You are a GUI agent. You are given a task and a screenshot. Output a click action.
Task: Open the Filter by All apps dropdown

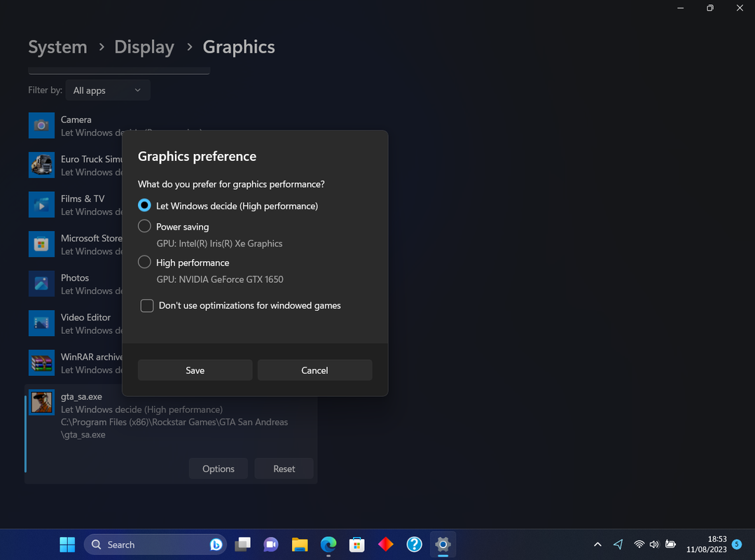click(x=108, y=90)
